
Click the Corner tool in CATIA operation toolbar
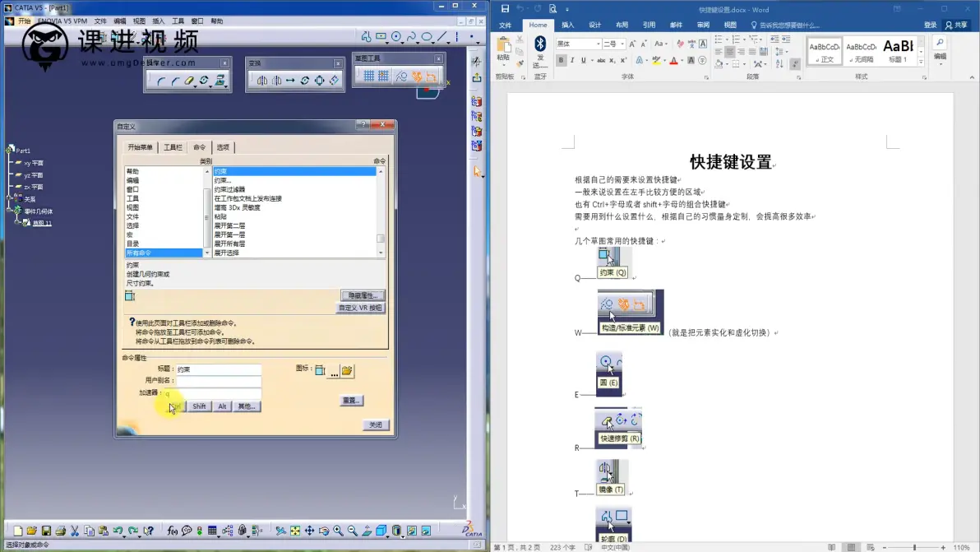pyautogui.click(x=161, y=81)
